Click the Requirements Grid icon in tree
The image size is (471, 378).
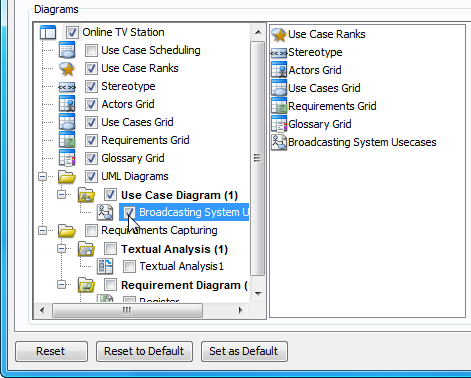(x=67, y=140)
